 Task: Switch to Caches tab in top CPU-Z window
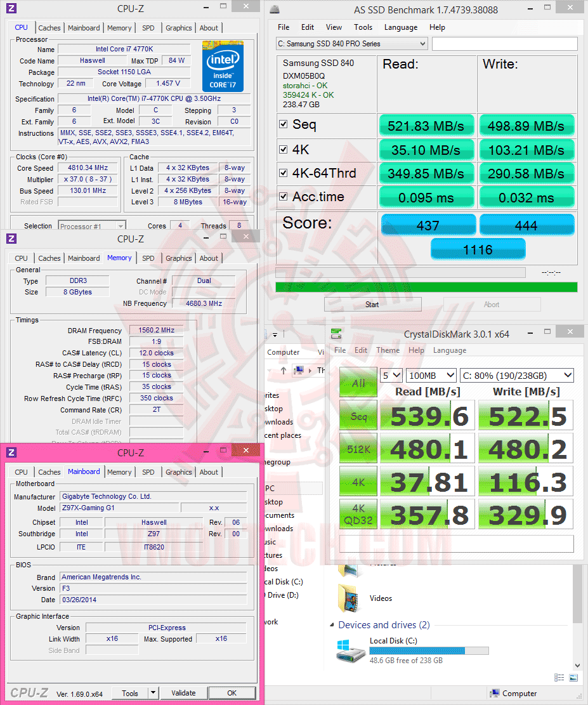(x=49, y=27)
